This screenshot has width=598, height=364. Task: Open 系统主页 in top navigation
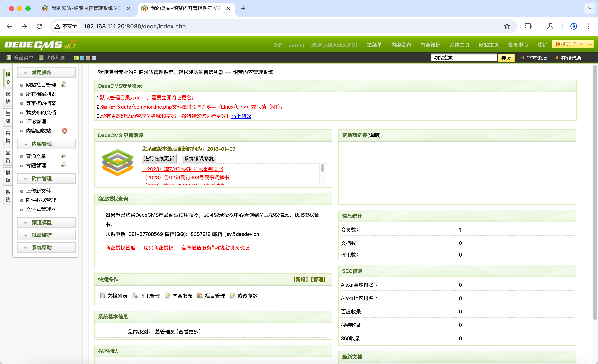(x=459, y=45)
